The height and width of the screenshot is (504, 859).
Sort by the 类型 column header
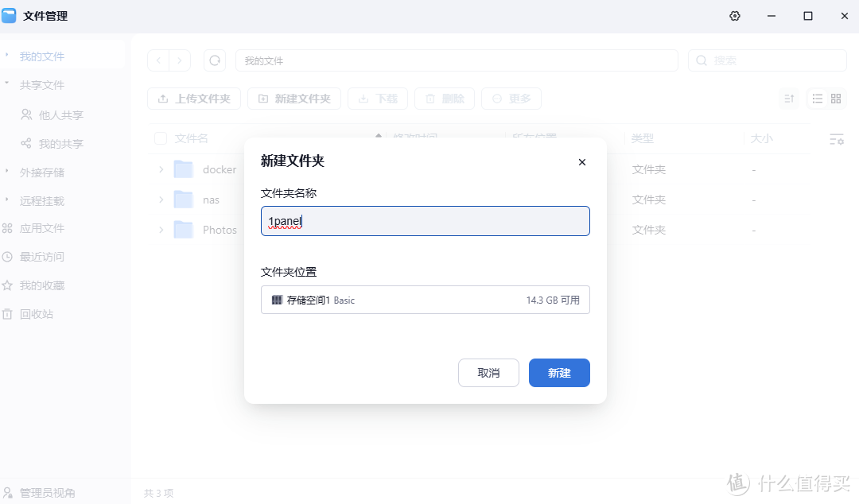(x=643, y=138)
